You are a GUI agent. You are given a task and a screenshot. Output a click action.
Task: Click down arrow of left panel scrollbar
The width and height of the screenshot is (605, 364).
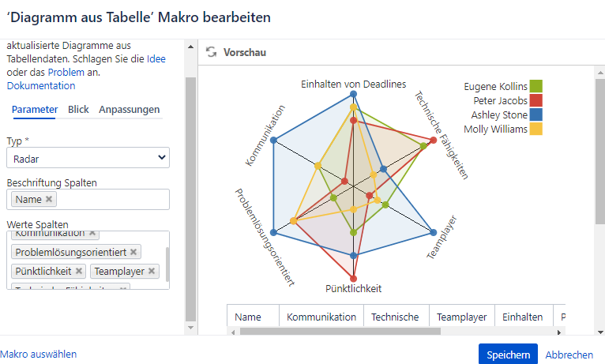tap(190, 328)
